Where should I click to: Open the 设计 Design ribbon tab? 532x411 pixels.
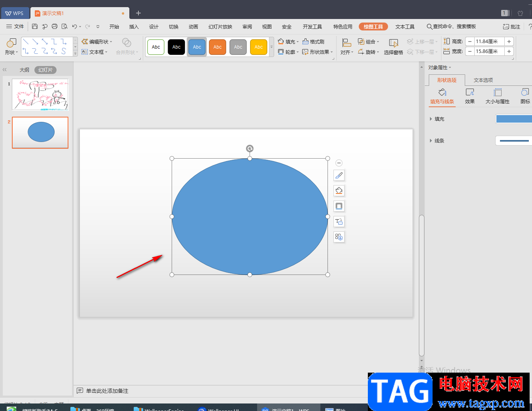click(154, 27)
